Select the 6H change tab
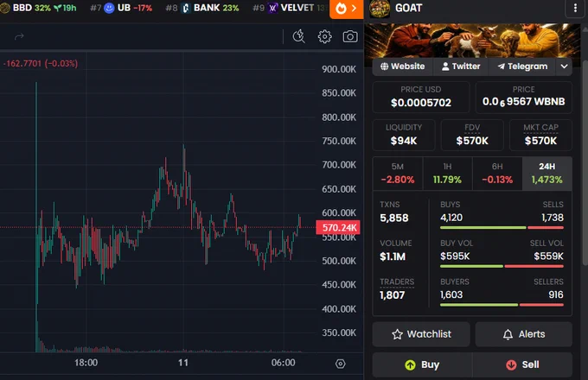The height and width of the screenshot is (380, 588). click(x=497, y=174)
